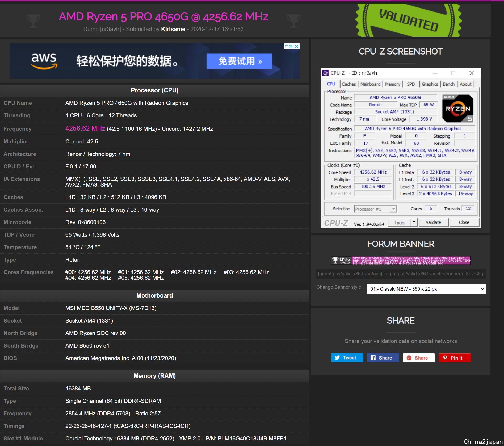Switch to the Graphics tab
Screen dimensions: 504x446
pyautogui.click(x=430, y=84)
